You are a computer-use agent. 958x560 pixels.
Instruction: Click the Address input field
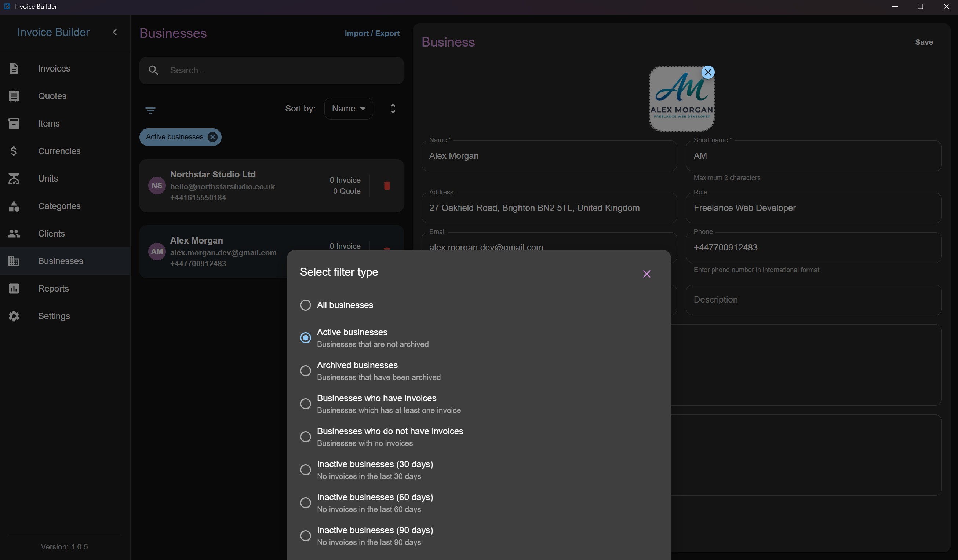click(x=549, y=208)
